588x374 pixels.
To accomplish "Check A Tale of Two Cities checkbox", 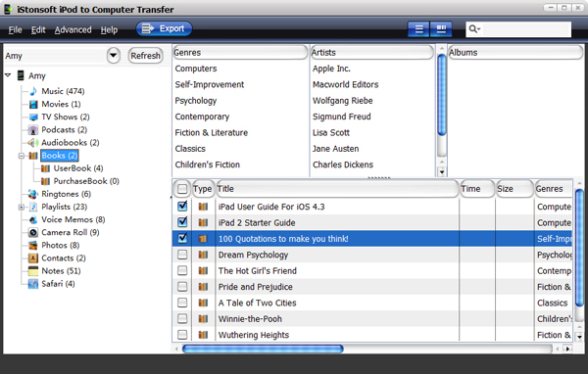I will [182, 303].
